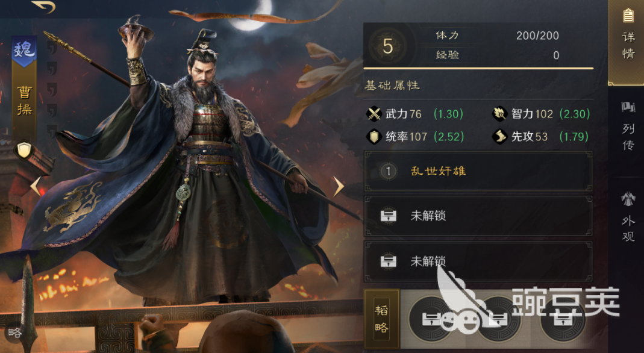This screenshot has width=644, height=353.
Task: Open the first 未解锁 skill slot
Action: pyautogui.click(x=478, y=216)
